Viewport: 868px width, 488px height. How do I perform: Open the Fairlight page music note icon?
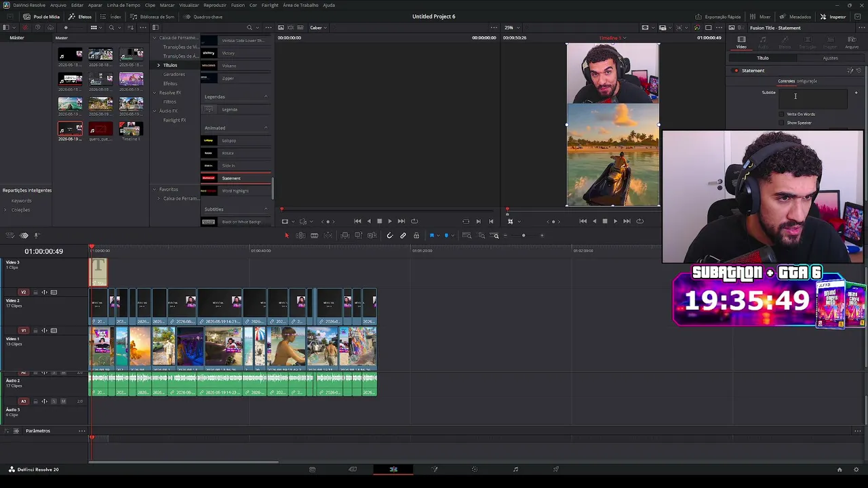(x=515, y=469)
